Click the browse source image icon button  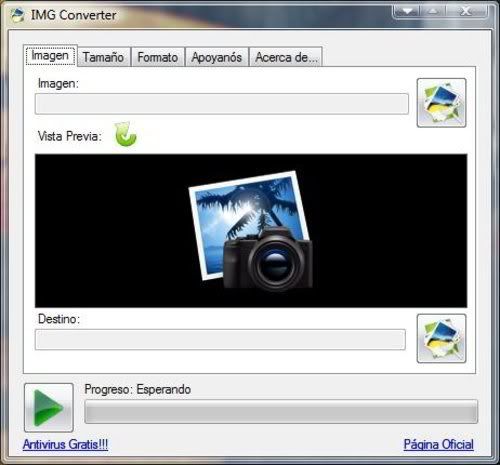(441, 103)
